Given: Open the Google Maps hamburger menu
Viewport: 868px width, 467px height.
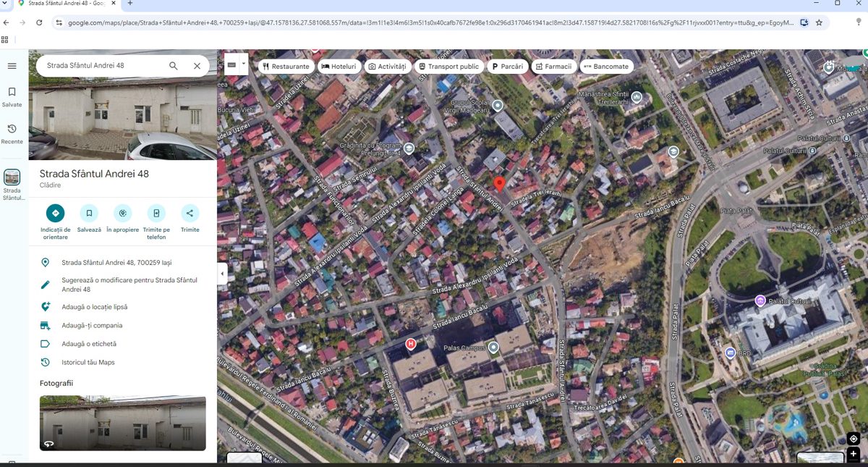Looking at the screenshot, I should (12, 66).
